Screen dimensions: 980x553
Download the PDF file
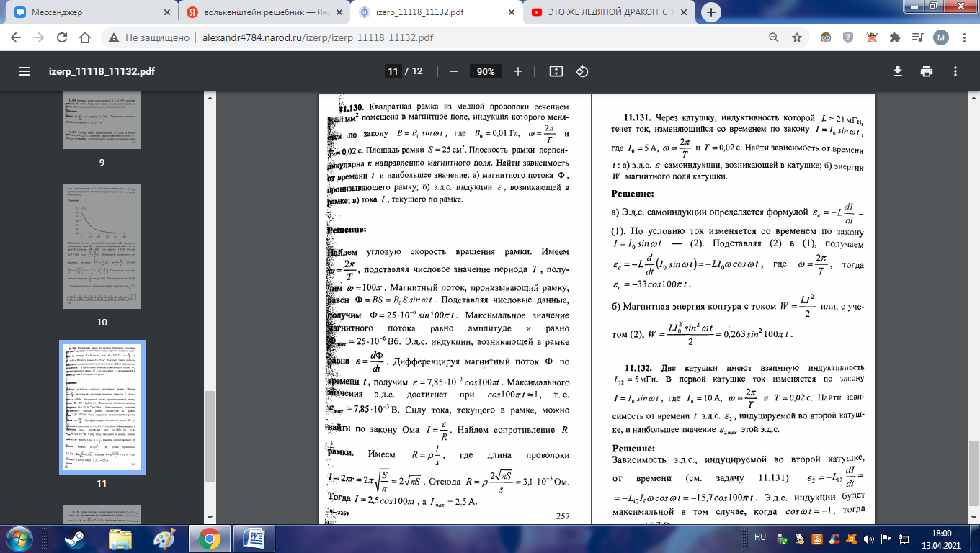898,71
